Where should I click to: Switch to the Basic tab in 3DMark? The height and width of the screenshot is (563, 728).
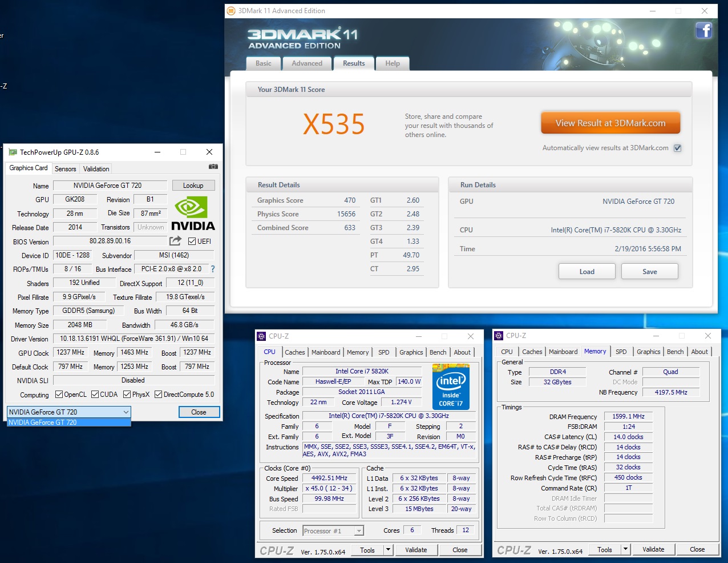264,63
